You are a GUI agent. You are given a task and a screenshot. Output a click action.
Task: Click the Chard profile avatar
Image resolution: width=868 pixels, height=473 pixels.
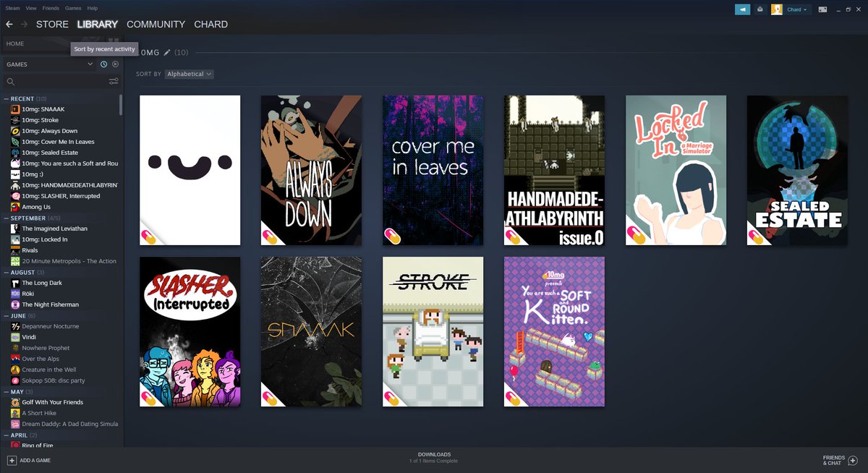777,9
